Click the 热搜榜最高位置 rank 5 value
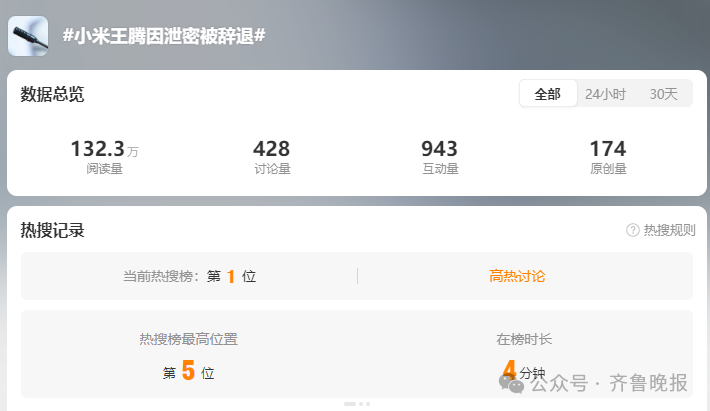 pos(188,371)
